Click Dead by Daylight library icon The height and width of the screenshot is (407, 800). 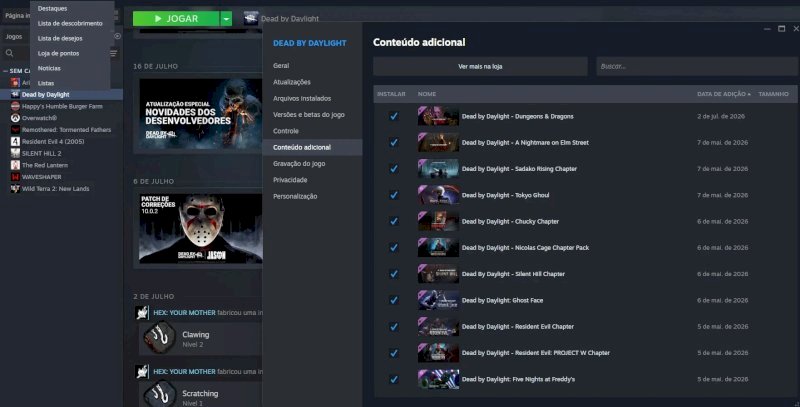(x=15, y=94)
